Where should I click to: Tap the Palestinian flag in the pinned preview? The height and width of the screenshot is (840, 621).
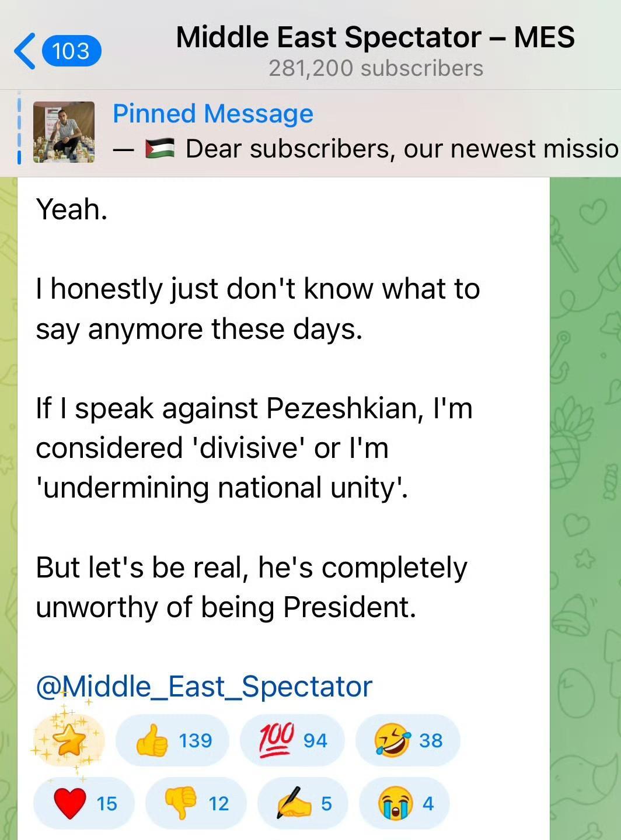[159, 149]
